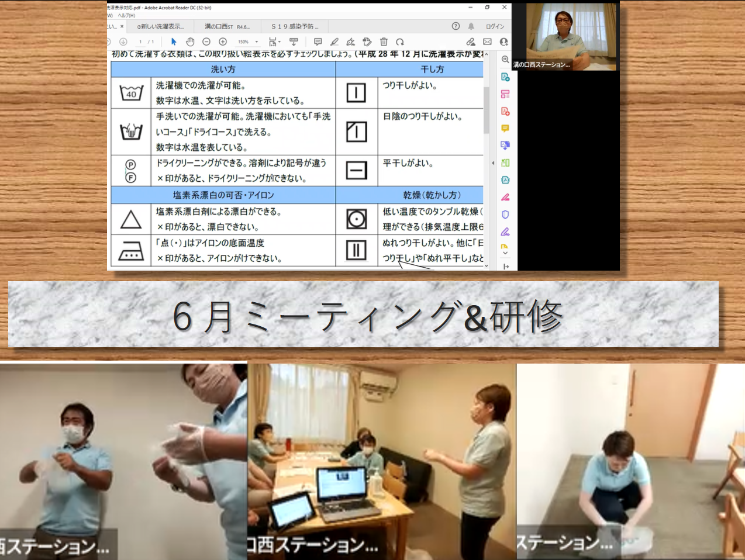Open the 150% zoom level dropdown
Screen dimensions: 745x560
248,42
